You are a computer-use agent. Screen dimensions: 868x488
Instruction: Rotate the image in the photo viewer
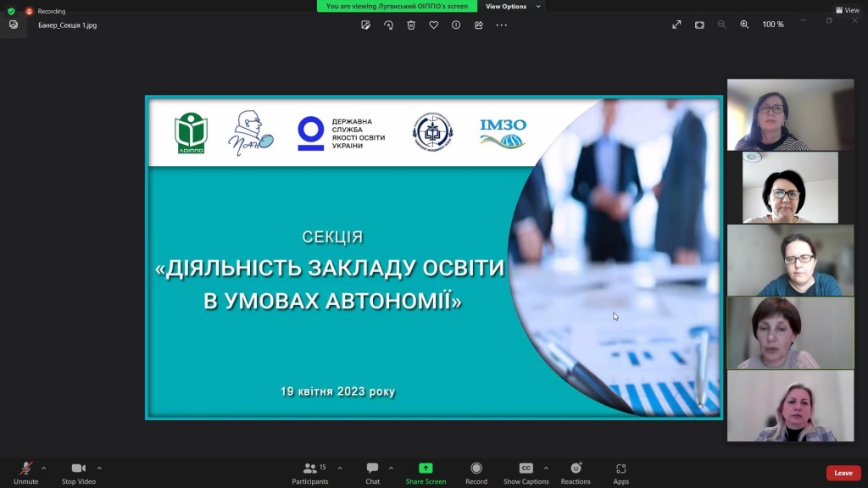tap(388, 25)
